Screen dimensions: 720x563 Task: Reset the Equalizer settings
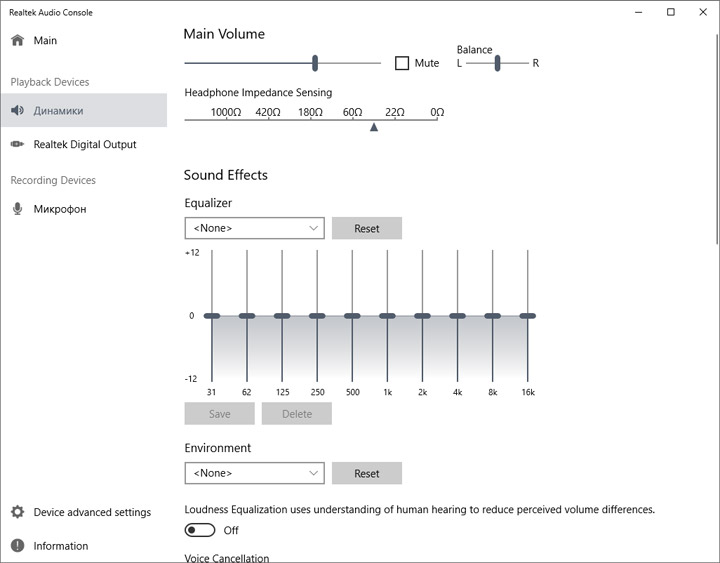367,228
